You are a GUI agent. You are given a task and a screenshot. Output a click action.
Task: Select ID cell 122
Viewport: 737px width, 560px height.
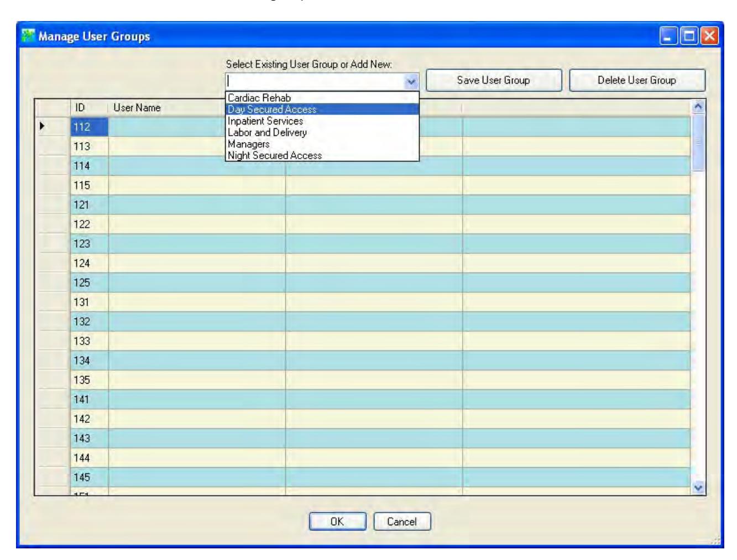coord(90,224)
